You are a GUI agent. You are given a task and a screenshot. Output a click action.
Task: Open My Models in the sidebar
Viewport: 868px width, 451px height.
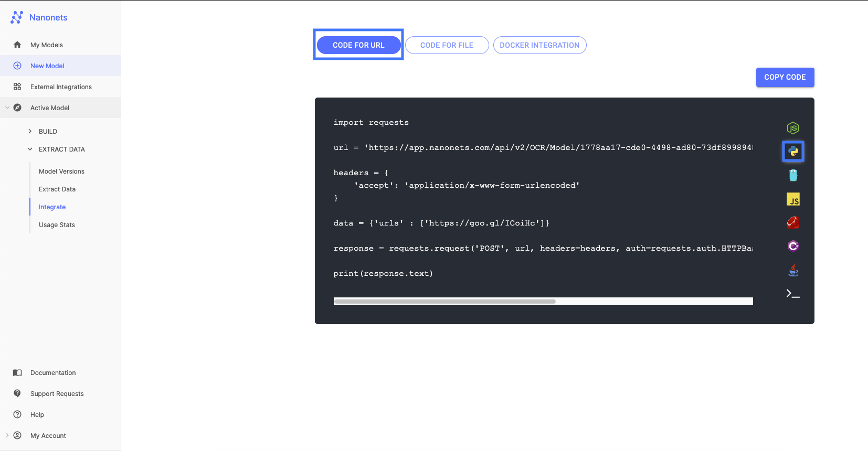click(x=60, y=45)
